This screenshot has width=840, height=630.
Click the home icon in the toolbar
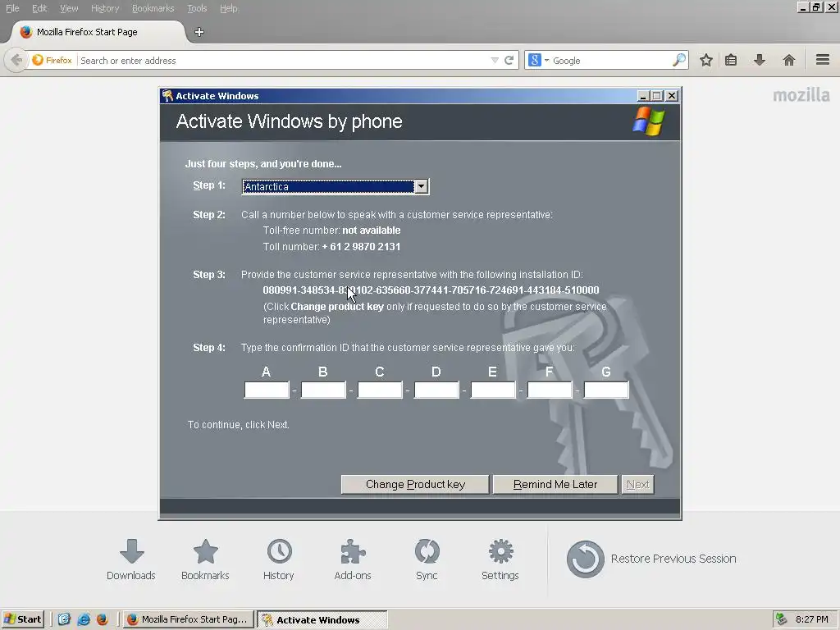click(x=788, y=60)
